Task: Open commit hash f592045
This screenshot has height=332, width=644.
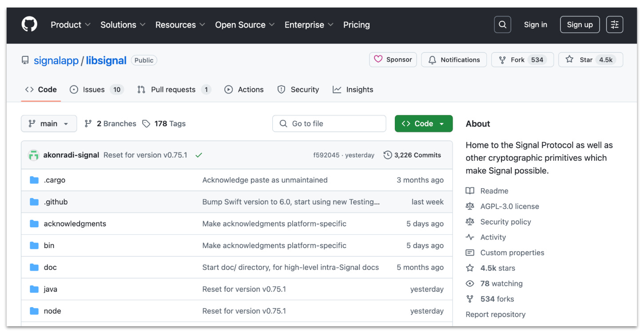Action: pos(326,155)
